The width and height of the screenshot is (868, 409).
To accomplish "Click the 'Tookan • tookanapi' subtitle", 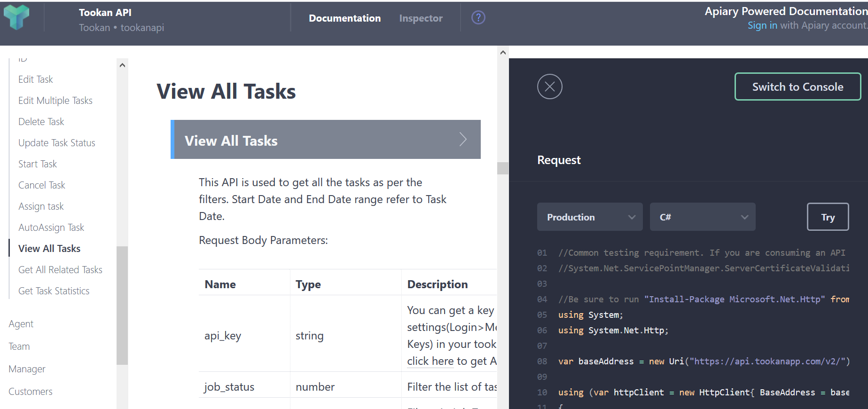I will pos(122,28).
